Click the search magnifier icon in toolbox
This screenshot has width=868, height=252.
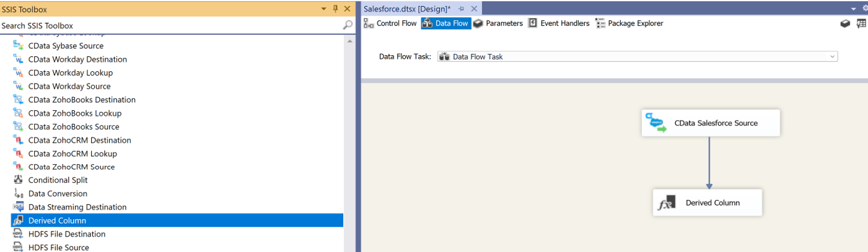(348, 25)
